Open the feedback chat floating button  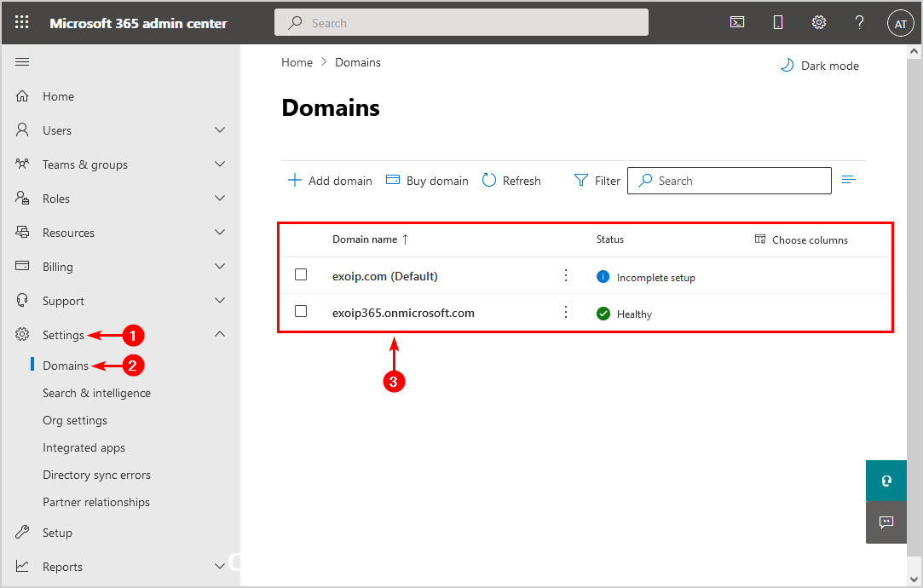coord(886,522)
